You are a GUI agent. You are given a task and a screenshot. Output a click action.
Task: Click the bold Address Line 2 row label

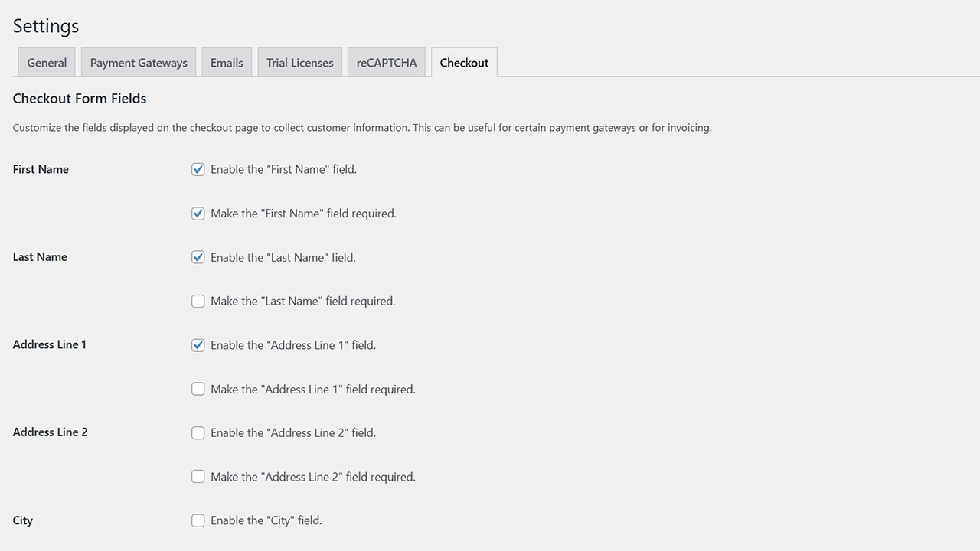tap(51, 432)
